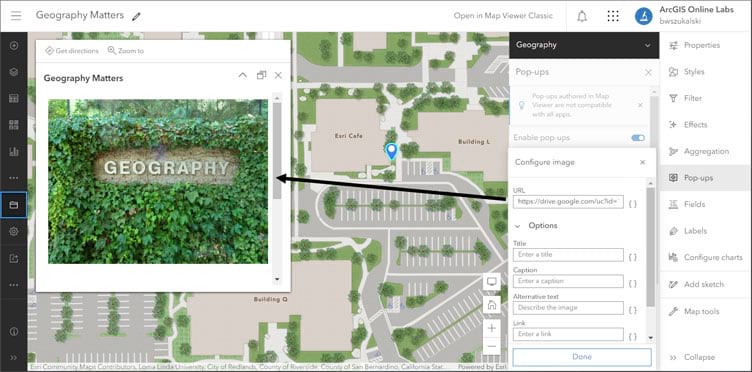Open the Charts icon in left toolbar

(x=14, y=151)
